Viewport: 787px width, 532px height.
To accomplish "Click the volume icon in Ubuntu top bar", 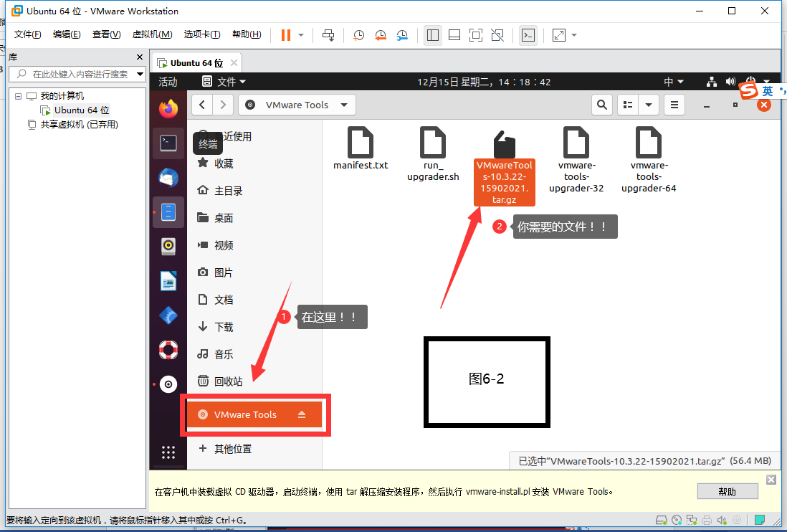I will (730, 82).
